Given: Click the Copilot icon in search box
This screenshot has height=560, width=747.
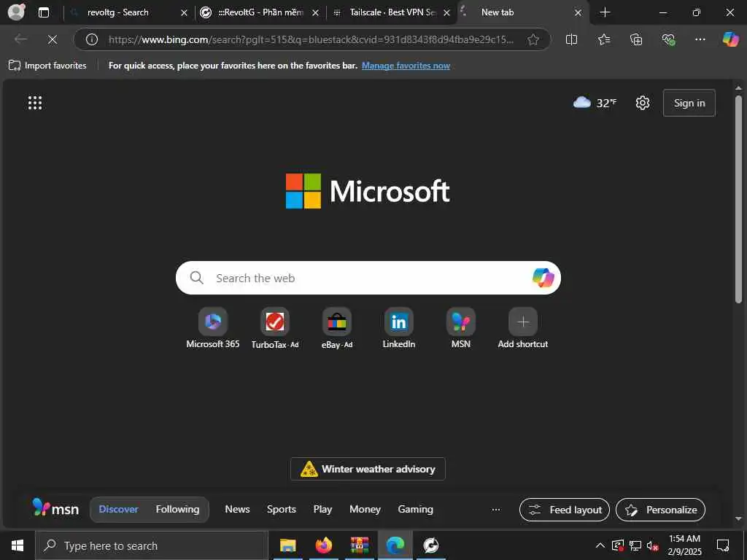Looking at the screenshot, I should 543,278.
